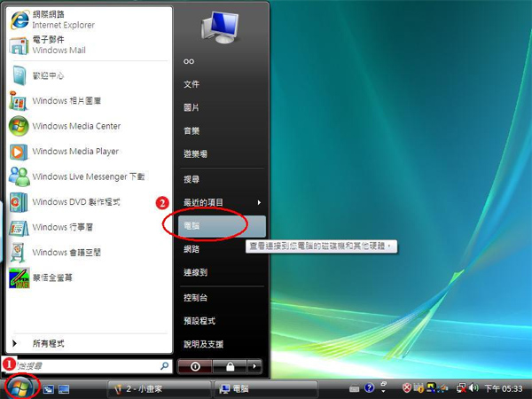Click the disconnected network tray icon

[461, 387]
